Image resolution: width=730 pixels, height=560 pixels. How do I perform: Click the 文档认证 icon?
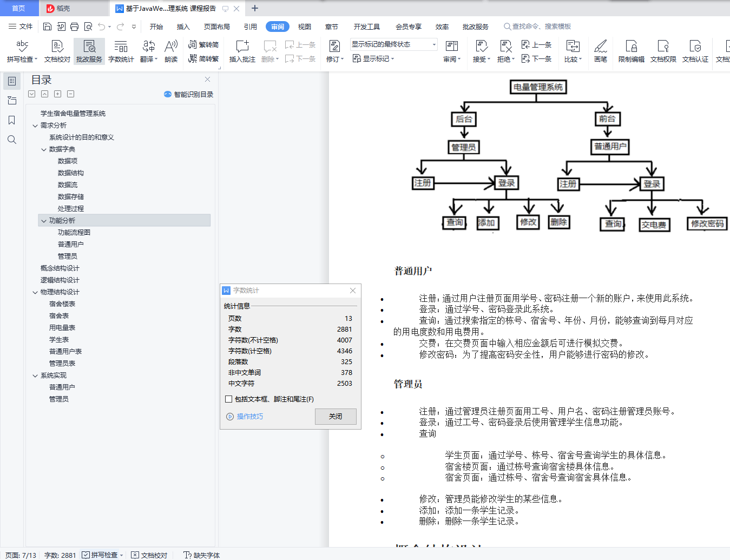pos(695,51)
